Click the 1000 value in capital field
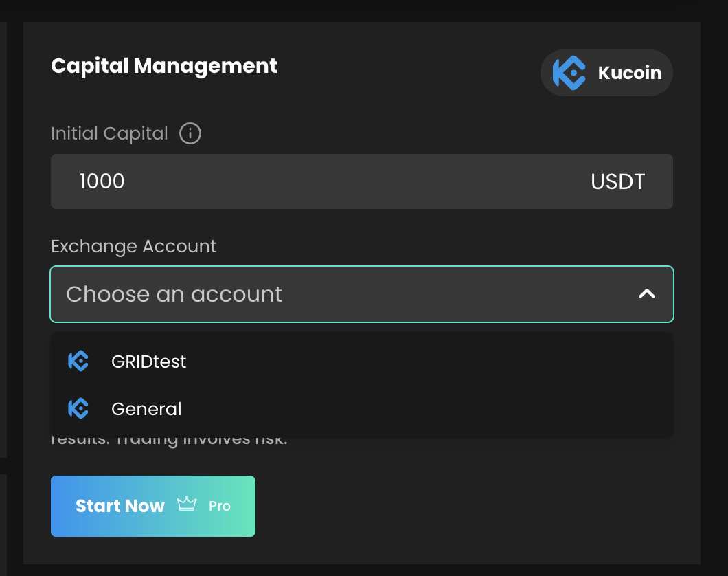This screenshot has width=728, height=576. pos(102,181)
